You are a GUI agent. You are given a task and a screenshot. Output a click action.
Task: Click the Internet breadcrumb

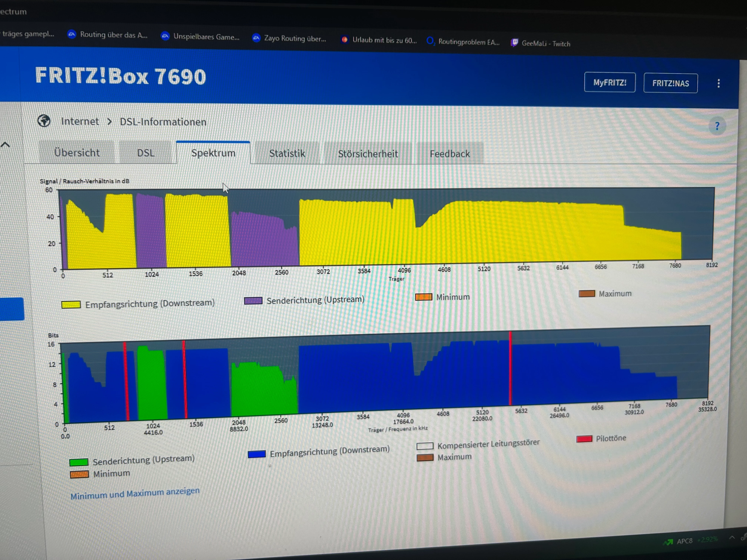pos(80,121)
